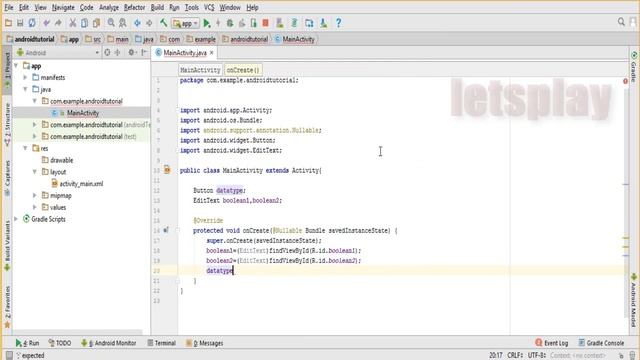Click the Back navigation arrow icon
Image resolution: width=640 pixels, height=360 pixels.
tap(137, 23)
